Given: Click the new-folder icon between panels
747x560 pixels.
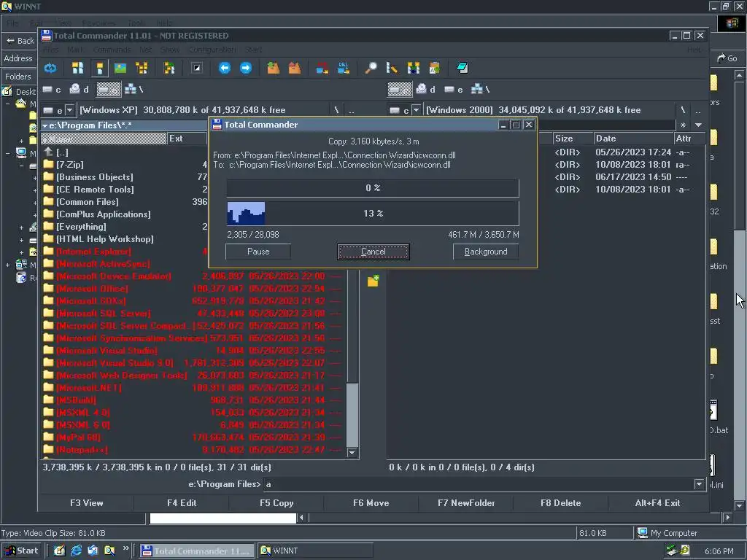Looking at the screenshot, I should (x=373, y=281).
